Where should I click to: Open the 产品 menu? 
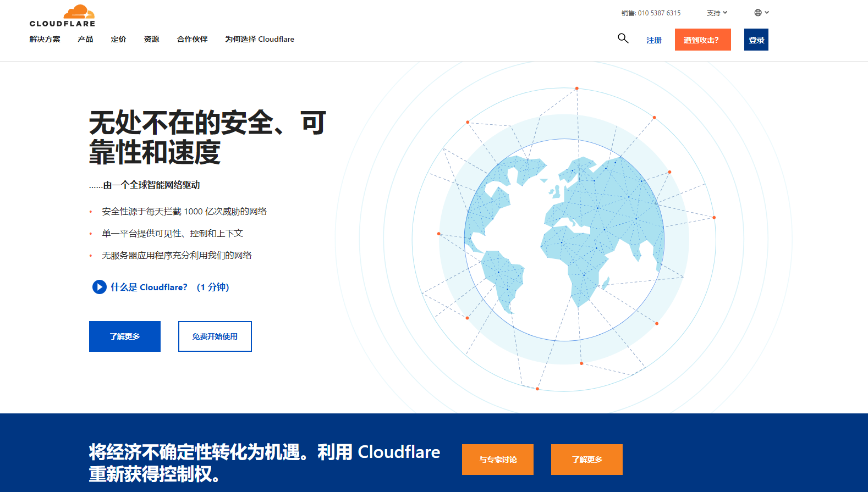coord(85,39)
